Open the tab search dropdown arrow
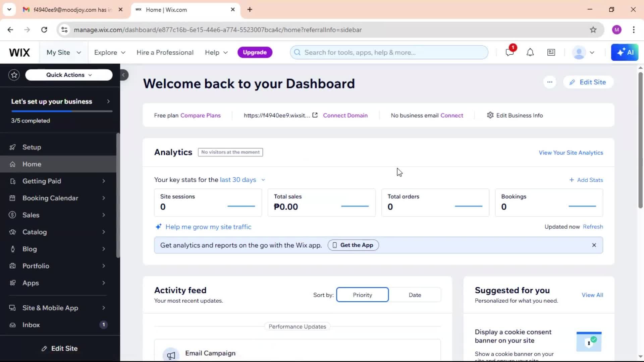Screen dimensions: 644x362 (9, 9)
